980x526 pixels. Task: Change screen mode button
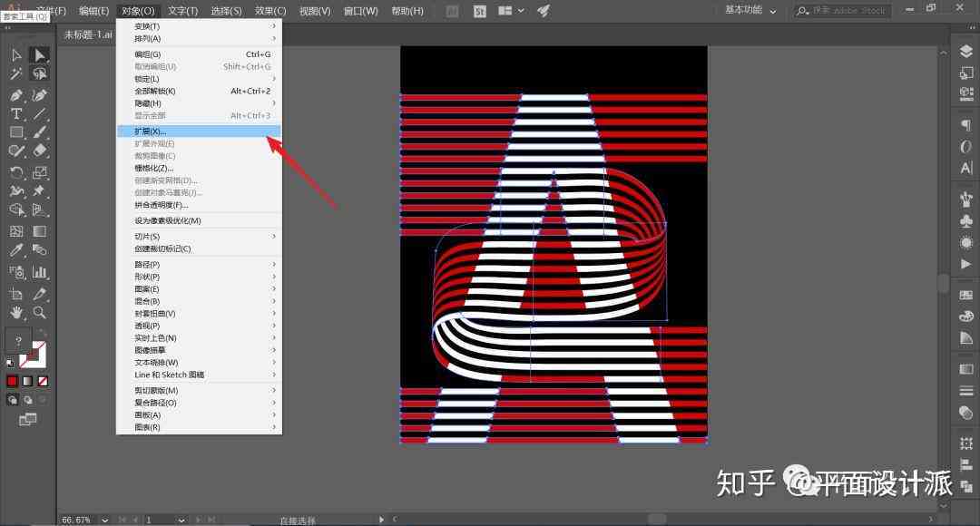[x=27, y=419]
